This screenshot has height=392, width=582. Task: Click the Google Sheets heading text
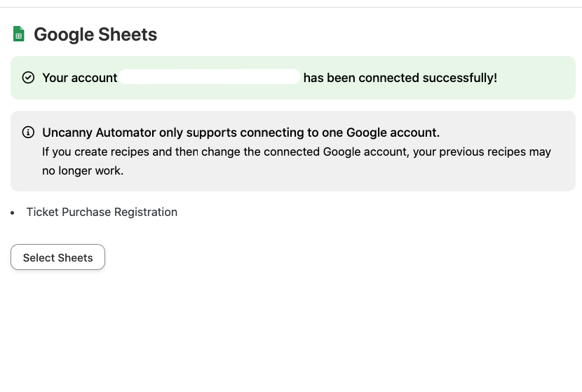(x=95, y=34)
